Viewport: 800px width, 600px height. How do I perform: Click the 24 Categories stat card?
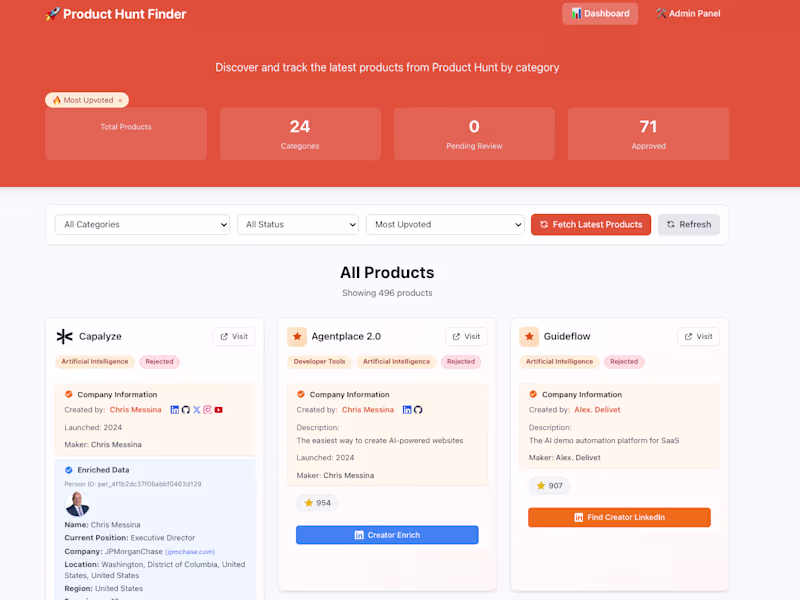click(300, 134)
